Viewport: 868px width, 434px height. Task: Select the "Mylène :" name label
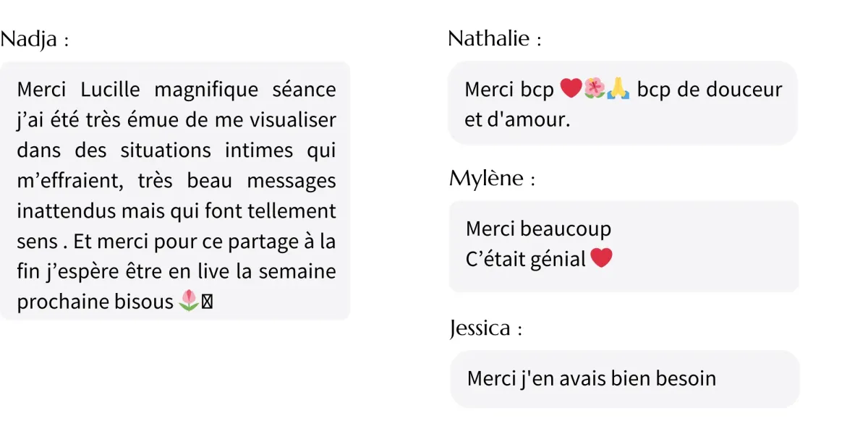coord(492,178)
